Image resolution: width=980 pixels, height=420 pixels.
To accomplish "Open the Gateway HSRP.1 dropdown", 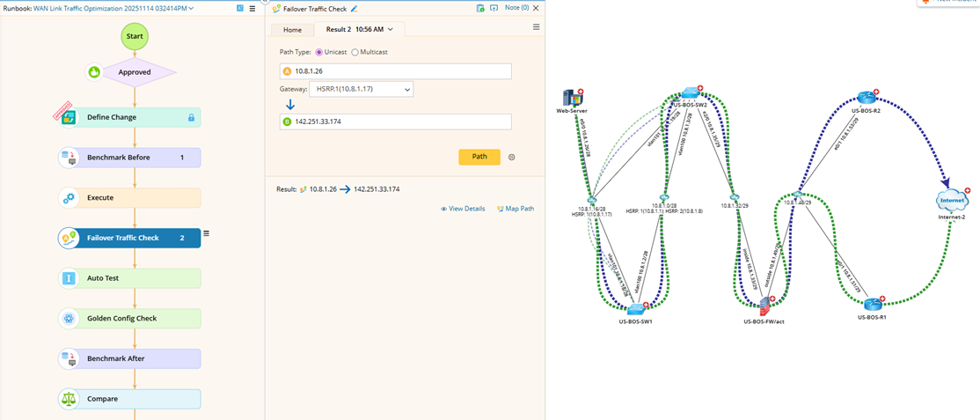I will tap(362, 90).
